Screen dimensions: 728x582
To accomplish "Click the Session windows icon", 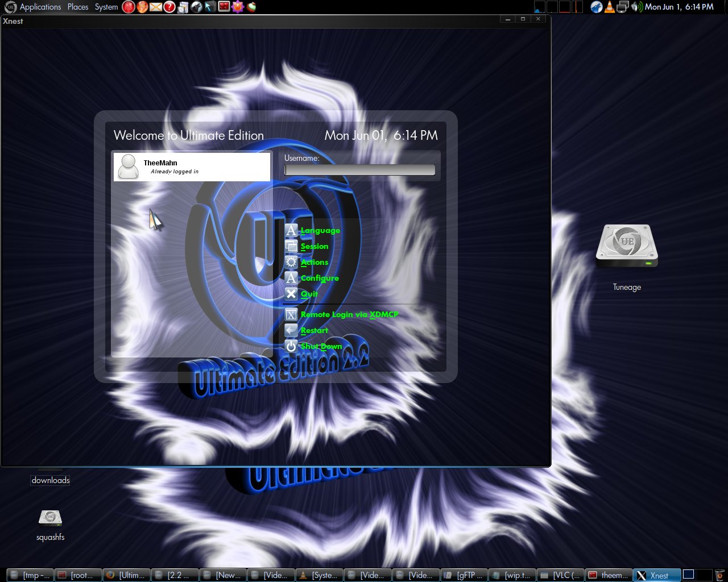I will coord(291,246).
